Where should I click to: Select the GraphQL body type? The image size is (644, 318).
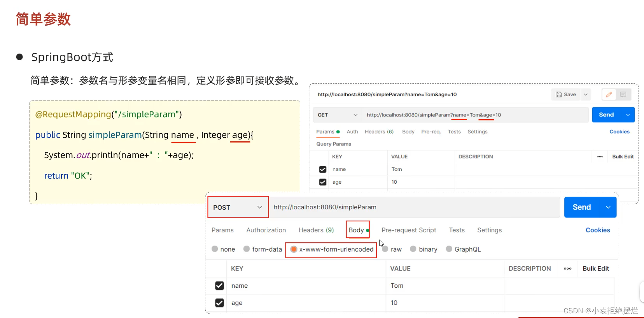[449, 249]
